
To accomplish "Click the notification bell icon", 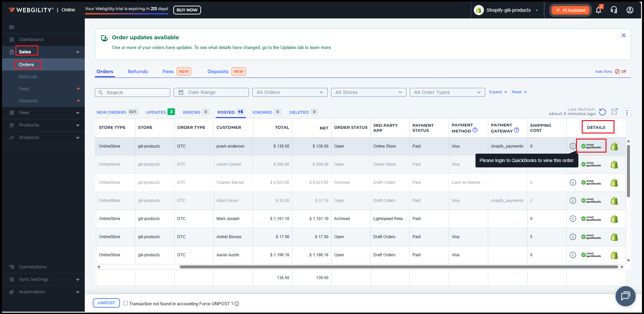I will click(598, 10).
